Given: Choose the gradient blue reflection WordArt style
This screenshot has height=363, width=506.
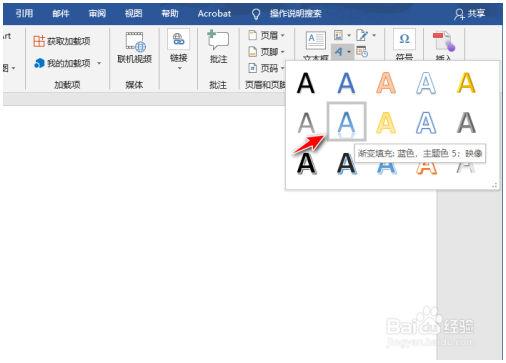Looking at the screenshot, I should [346, 122].
